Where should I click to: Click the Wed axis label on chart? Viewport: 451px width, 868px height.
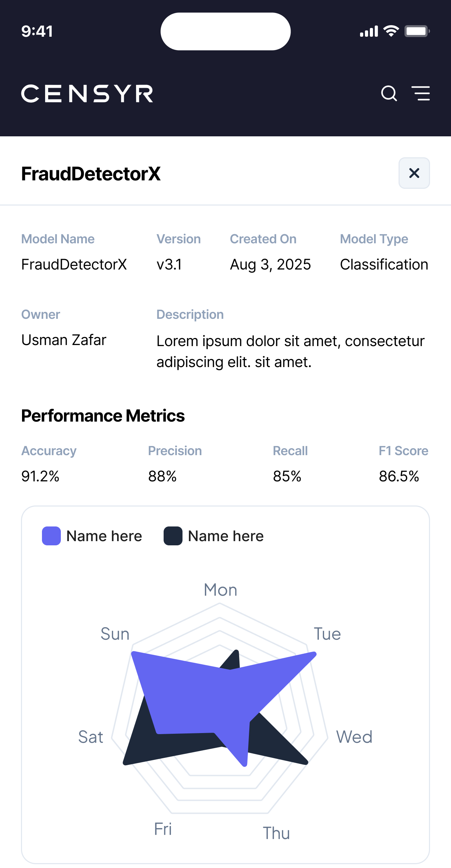[354, 737]
